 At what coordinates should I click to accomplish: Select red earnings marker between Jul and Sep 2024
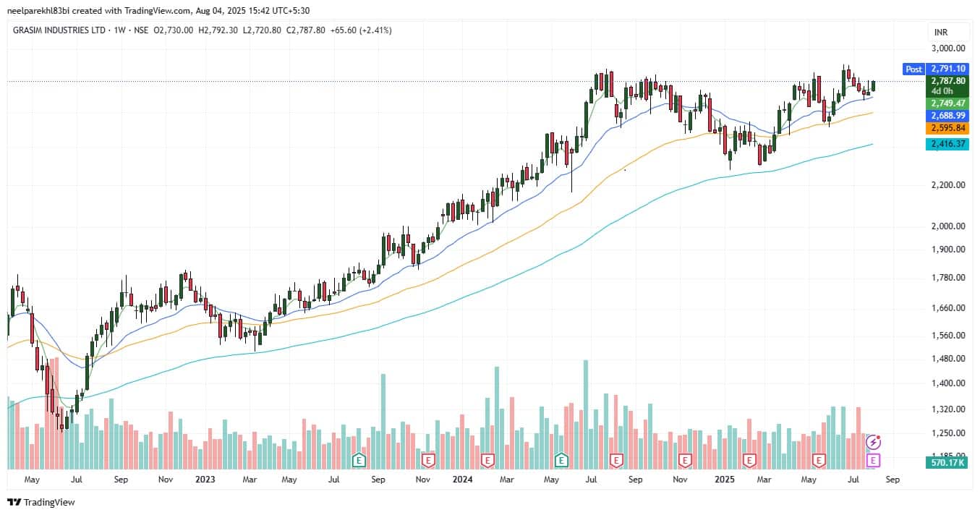click(x=616, y=460)
